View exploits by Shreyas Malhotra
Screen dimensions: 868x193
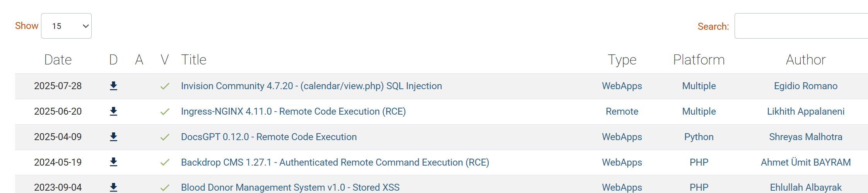[x=806, y=137]
